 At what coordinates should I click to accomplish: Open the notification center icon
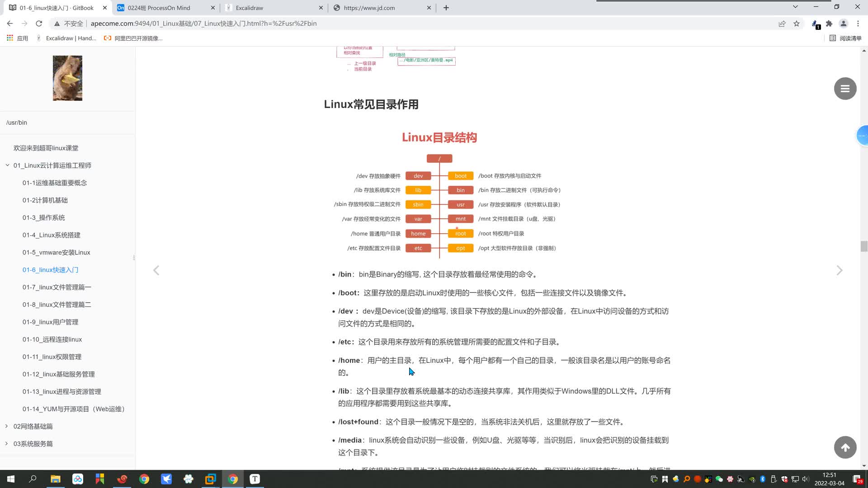pos(857,479)
